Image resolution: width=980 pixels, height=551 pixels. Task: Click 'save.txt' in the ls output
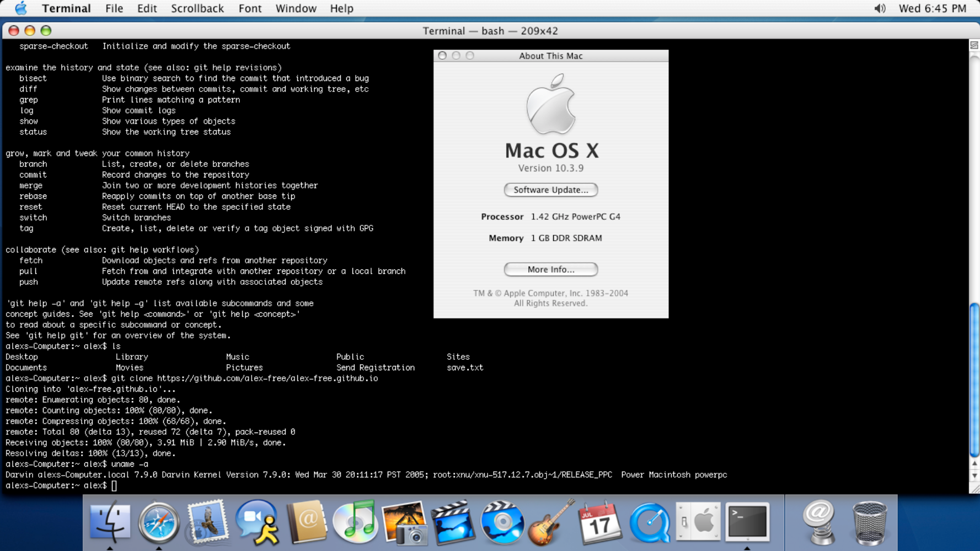(465, 368)
